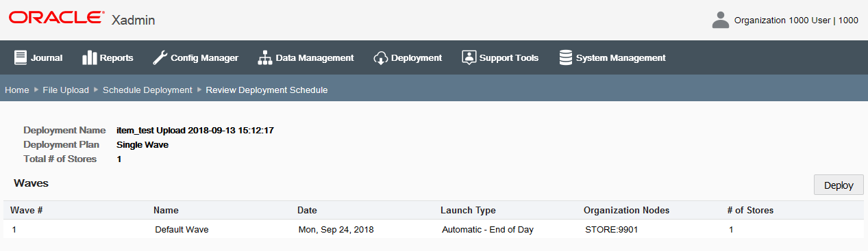This screenshot has height=251, width=868.
Task: Click the System Management database icon
Action: (566, 57)
